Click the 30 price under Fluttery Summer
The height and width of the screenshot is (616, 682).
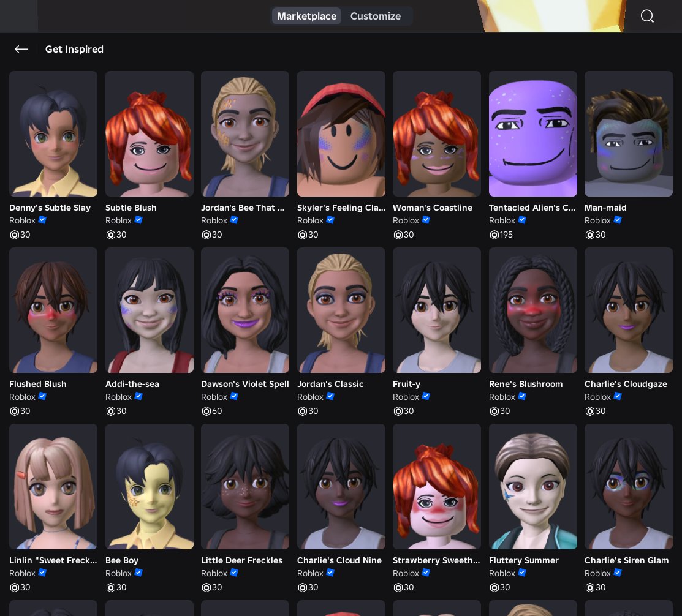tap(505, 588)
